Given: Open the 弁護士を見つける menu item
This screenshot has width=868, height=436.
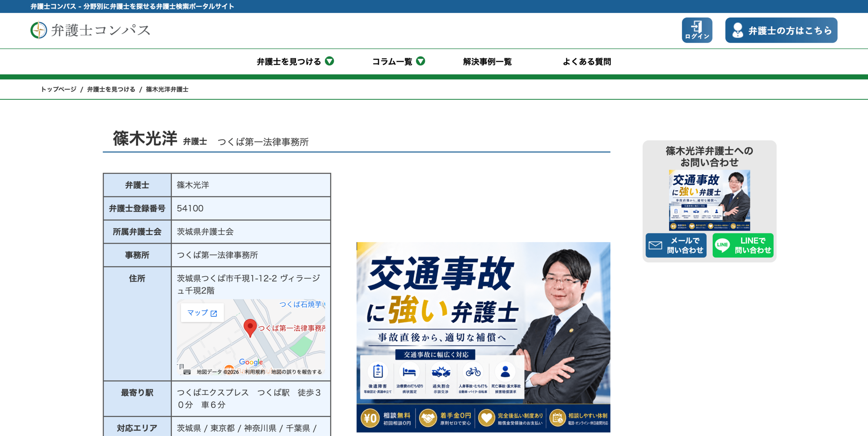Looking at the screenshot, I should click(289, 62).
